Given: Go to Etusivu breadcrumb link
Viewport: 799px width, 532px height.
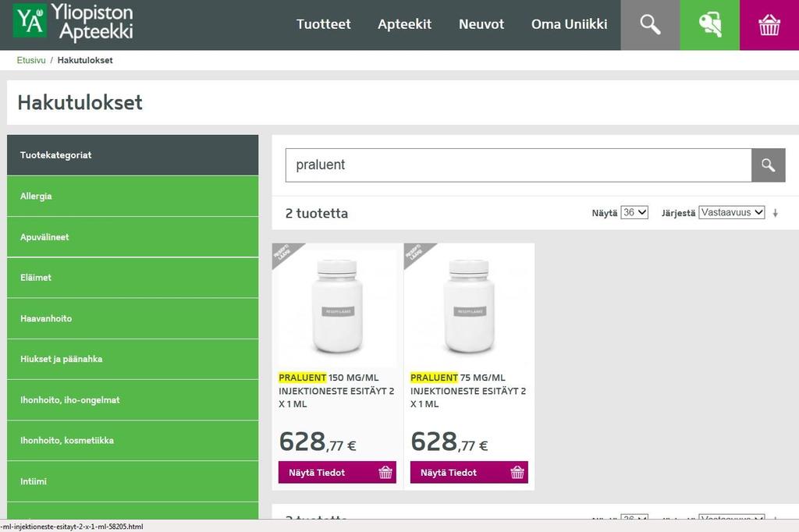Looking at the screenshot, I should coord(31,60).
